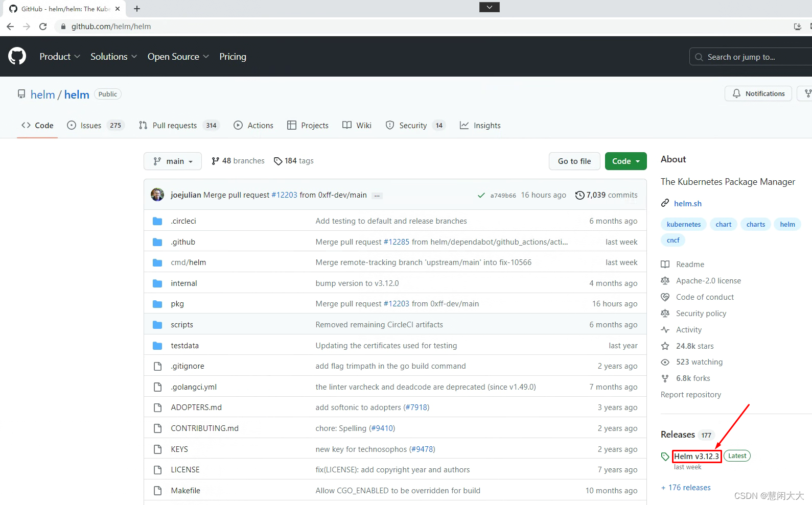The width and height of the screenshot is (812, 505).
Task: Click the browser address bar URL
Action: coord(111,27)
